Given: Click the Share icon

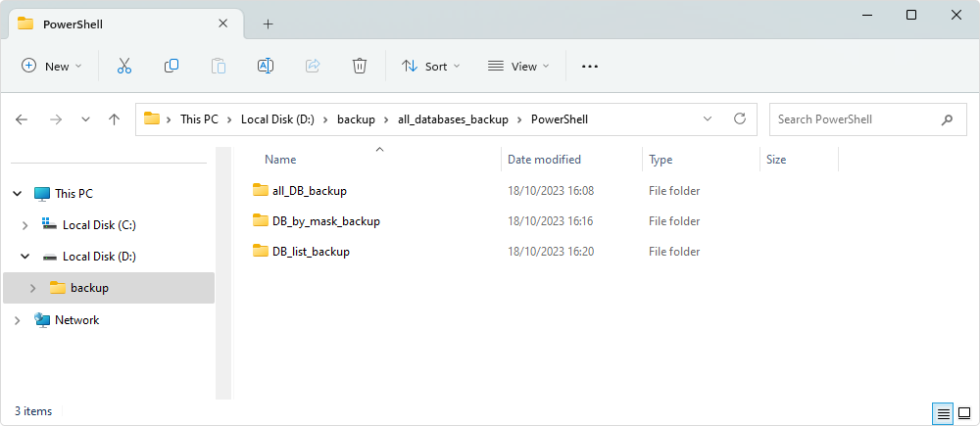Looking at the screenshot, I should 313,66.
